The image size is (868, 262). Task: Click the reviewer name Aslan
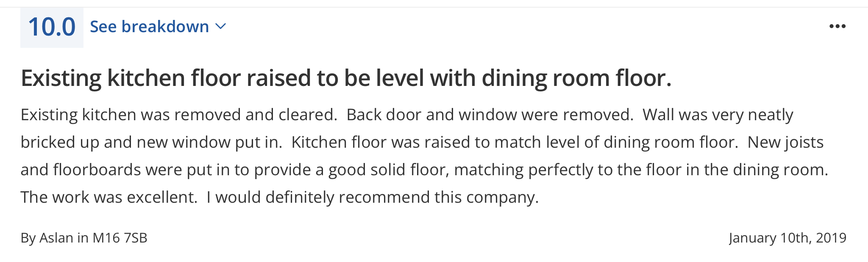click(56, 238)
